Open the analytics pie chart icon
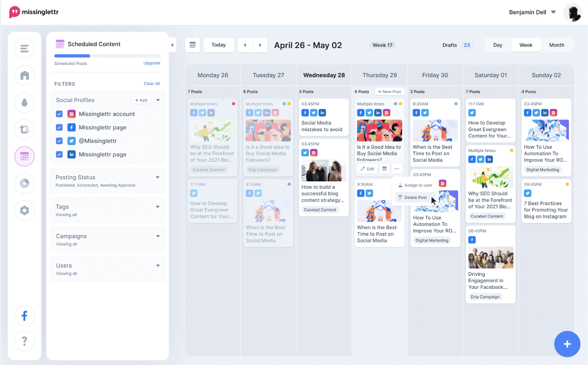The height and width of the screenshot is (365, 588). pos(24,183)
